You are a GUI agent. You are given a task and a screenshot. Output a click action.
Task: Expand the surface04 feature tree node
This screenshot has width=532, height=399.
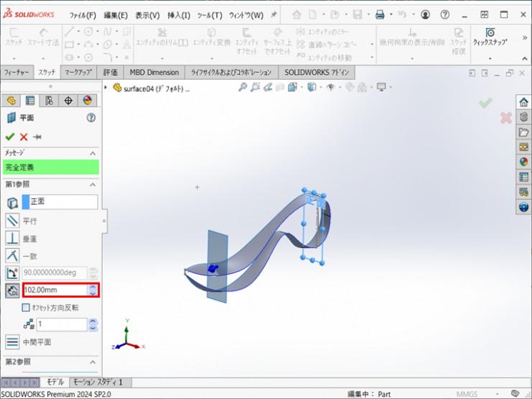tap(106, 88)
